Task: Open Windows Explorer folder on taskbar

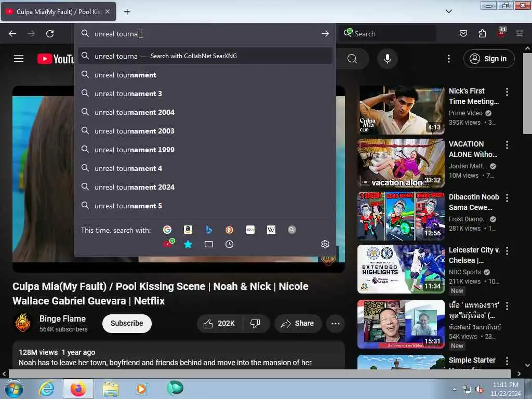Action: (111, 389)
